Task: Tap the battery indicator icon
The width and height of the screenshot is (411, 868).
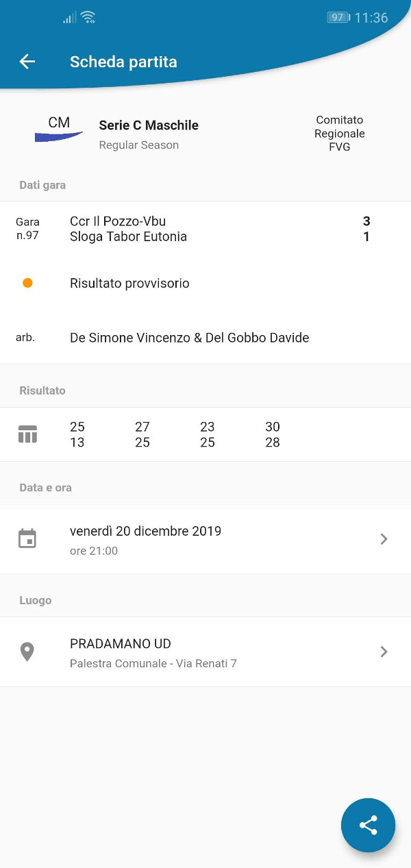Action: click(x=338, y=18)
